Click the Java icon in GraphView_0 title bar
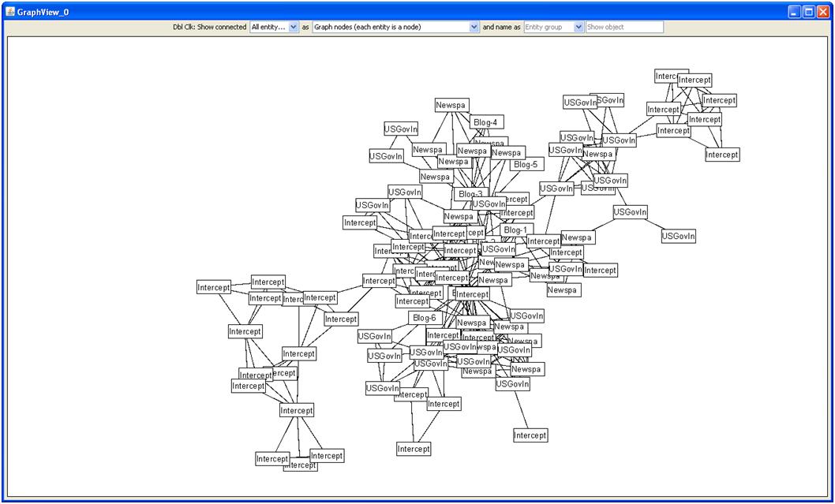The image size is (835, 504). click(x=9, y=12)
